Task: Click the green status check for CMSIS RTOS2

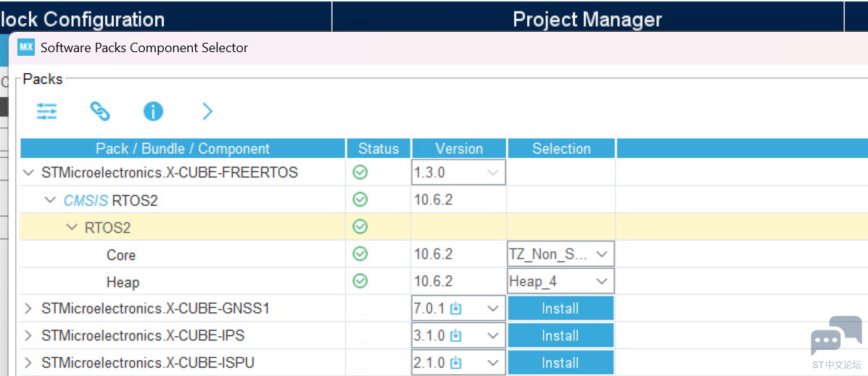Action: tap(360, 200)
